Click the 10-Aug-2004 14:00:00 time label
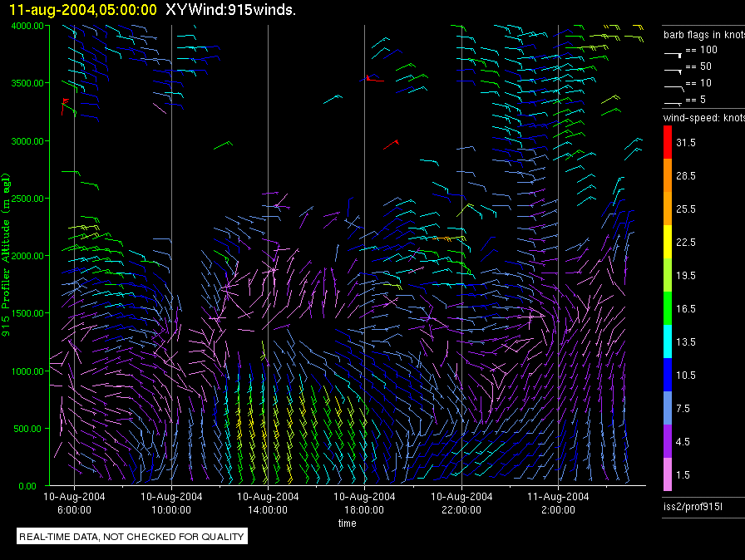This screenshot has height=560, width=745. click(x=268, y=503)
